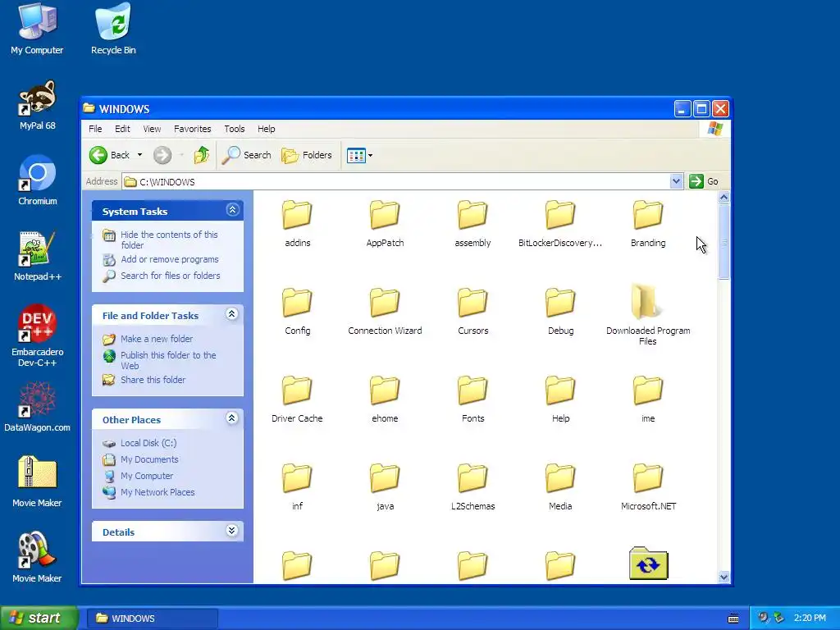Click the scrollbar up arrow
840x630 pixels.
click(x=724, y=197)
